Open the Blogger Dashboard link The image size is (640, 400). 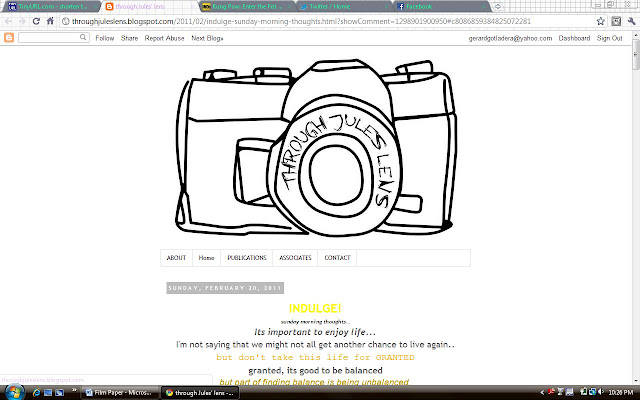(574, 38)
